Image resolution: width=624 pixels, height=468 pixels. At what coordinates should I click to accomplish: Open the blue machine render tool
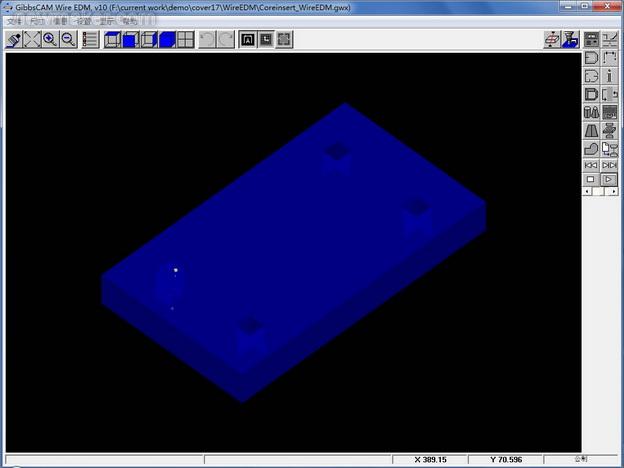pos(570,39)
